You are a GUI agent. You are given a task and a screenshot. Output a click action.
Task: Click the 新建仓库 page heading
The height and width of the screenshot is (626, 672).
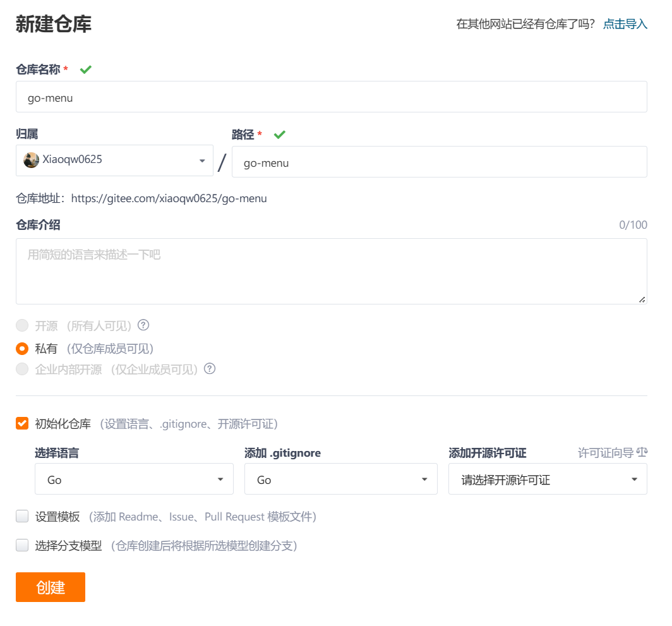click(x=54, y=23)
